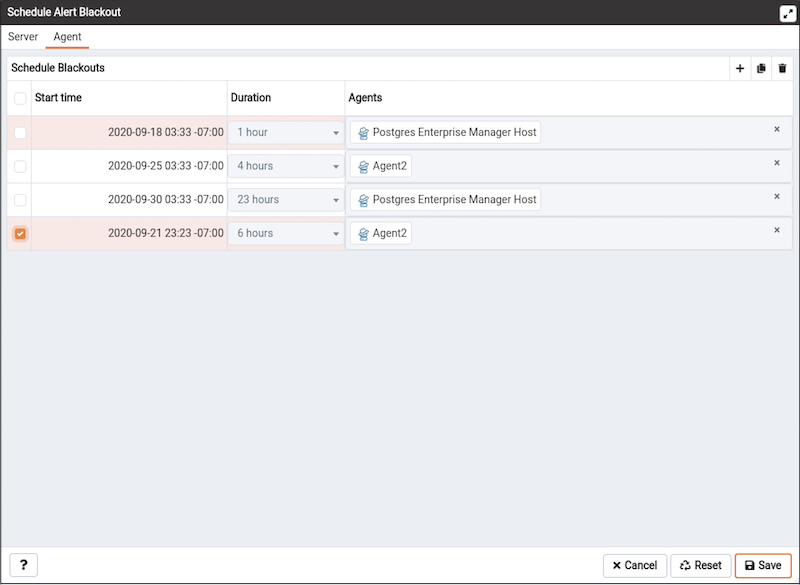The width and height of the screenshot is (800, 585).
Task: Delete selected blackouts with the trash icon
Action: 782,68
